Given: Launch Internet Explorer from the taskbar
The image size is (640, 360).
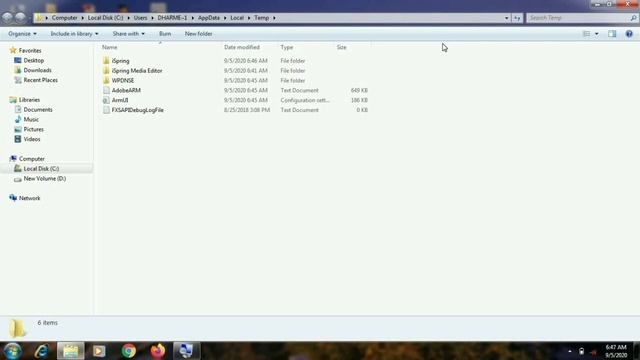Looking at the screenshot, I should click(x=42, y=351).
